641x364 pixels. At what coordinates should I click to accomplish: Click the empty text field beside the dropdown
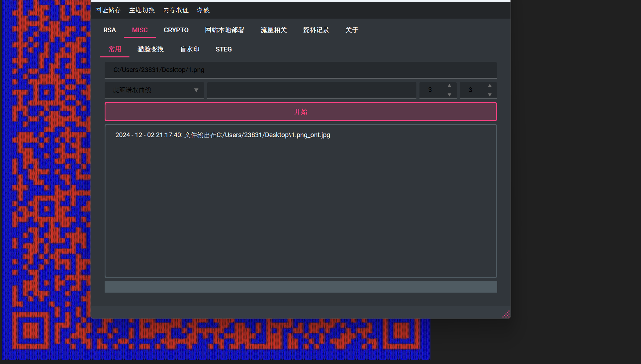pos(312,90)
